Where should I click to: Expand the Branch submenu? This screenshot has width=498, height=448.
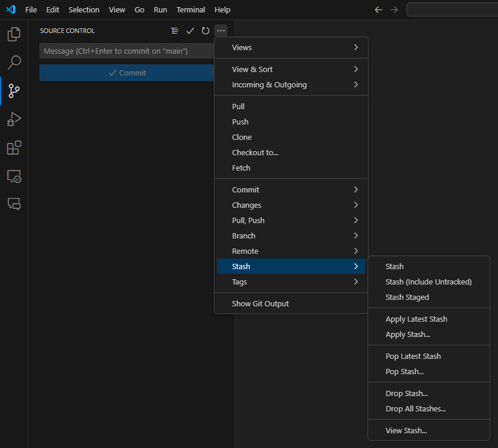pos(291,236)
